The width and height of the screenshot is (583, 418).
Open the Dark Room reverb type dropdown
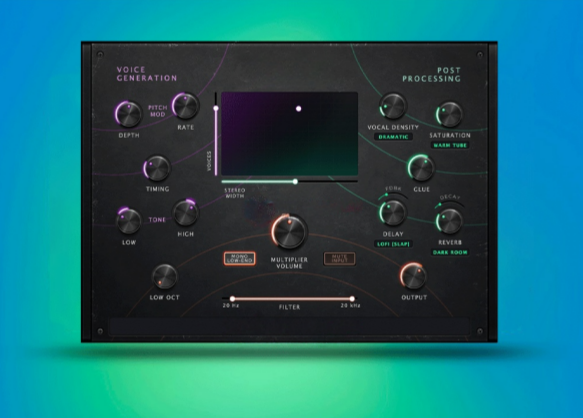point(450,253)
